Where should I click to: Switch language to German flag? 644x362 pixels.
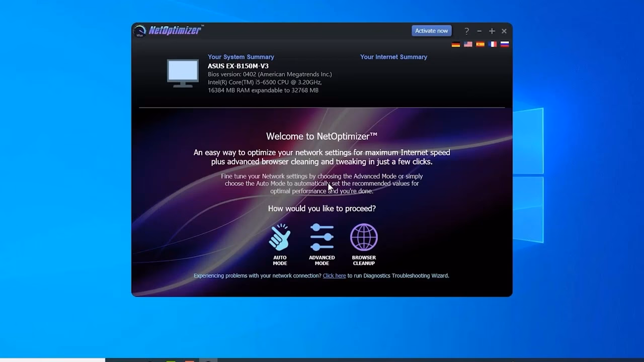(456, 44)
